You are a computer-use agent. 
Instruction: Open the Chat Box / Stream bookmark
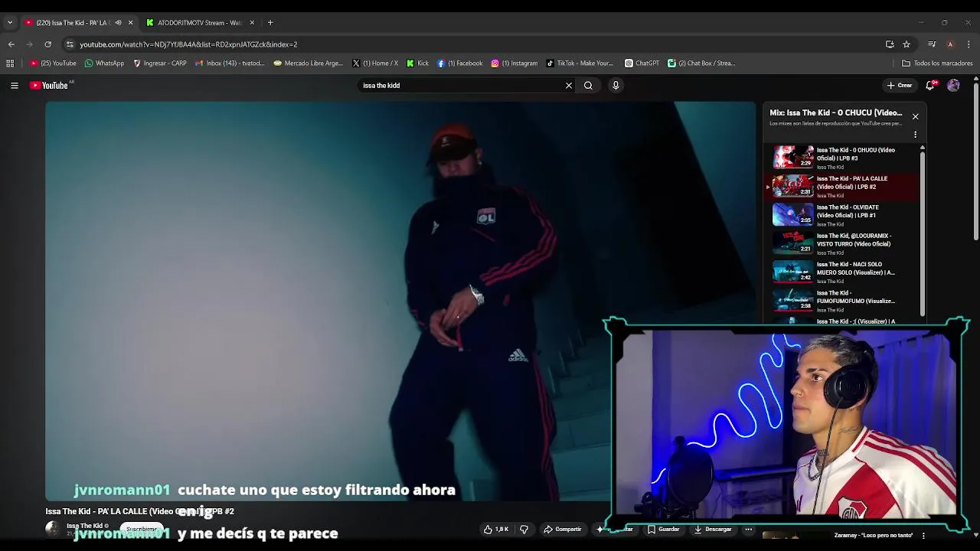701,64
